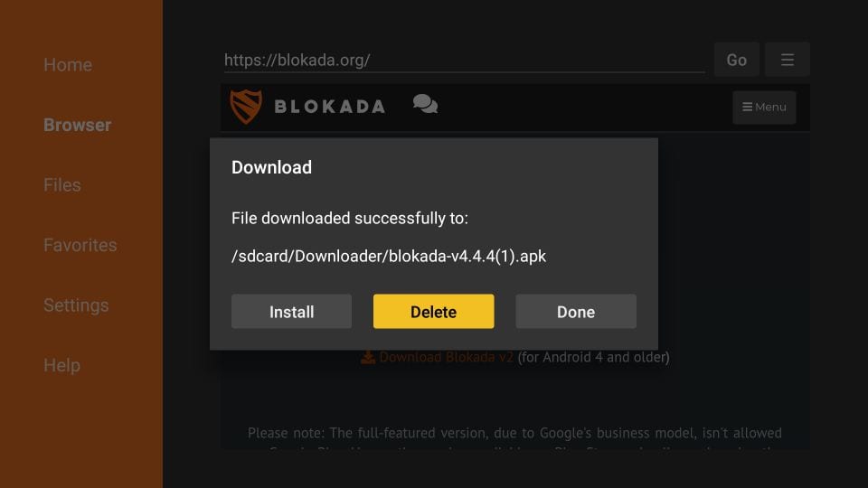Click the download arrow icon beside Blokada v2

point(368,358)
